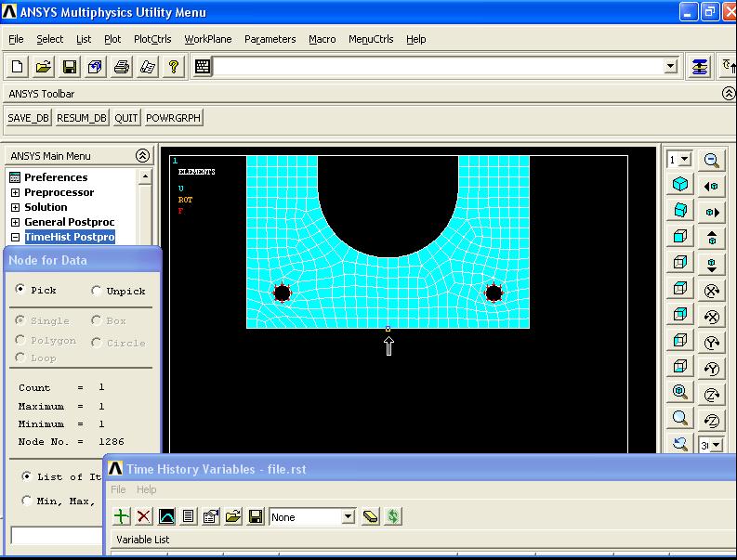Collapse the ANSYS Toolbar panel

729,94
